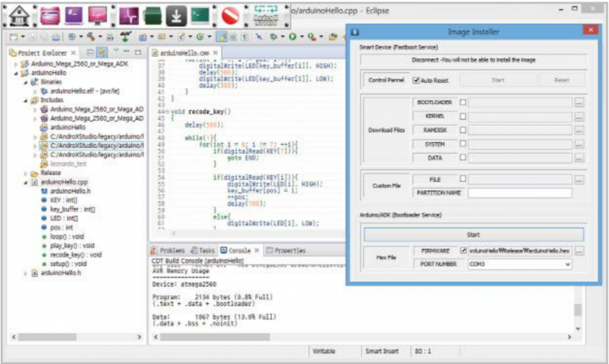Click the Print icon in Eclipse toolbar
The image size is (609, 364).
coord(56,37)
